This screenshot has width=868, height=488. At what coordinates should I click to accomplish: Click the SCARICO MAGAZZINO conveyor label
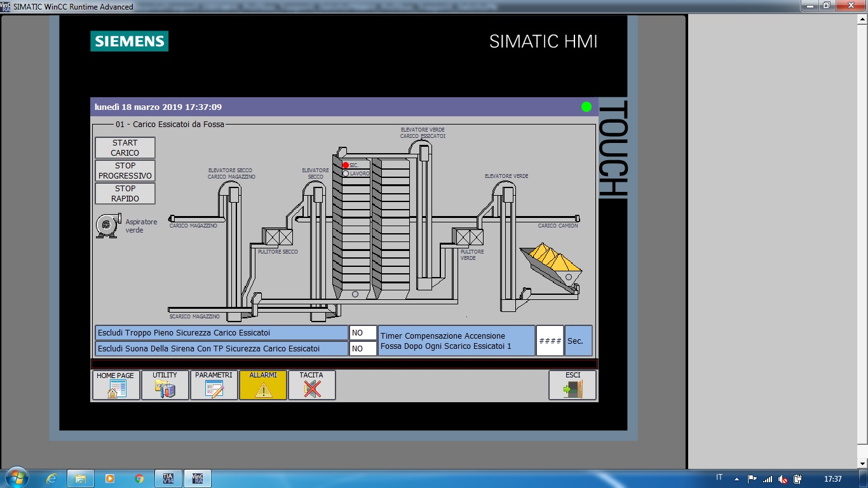click(x=194, y=316)
